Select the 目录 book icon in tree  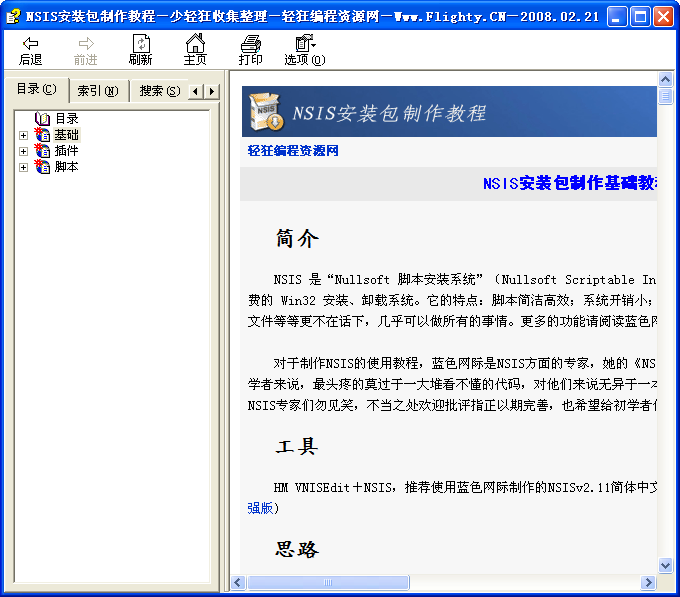pyautogui.click(x=42, y=119)
